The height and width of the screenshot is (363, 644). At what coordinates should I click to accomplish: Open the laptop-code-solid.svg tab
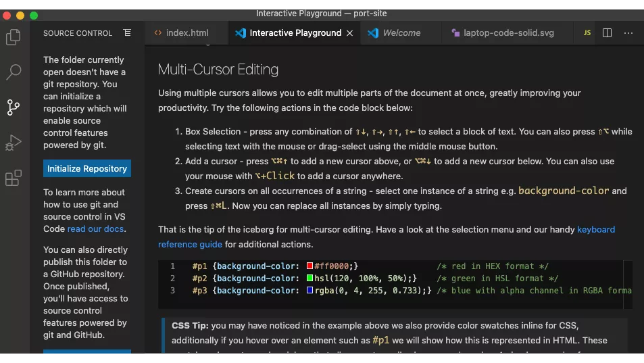click(508, 32)
